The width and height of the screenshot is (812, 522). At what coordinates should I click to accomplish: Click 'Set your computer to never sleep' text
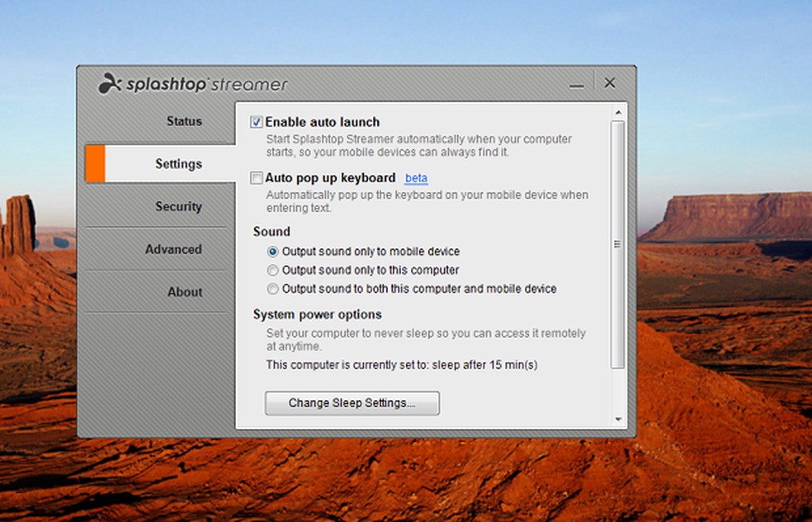click(426, 340)
